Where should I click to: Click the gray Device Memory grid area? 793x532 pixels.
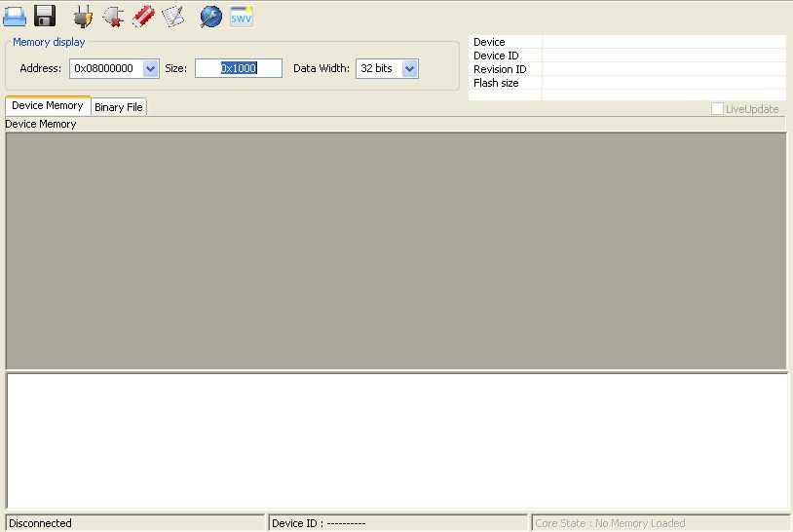(396, 250)
